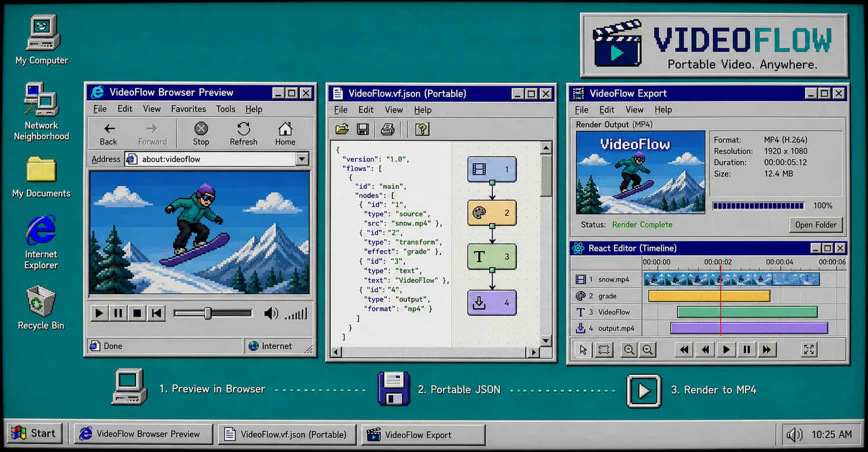Click the seek slider handle in the browser player

pyautogui.click(x=208, y=314)
